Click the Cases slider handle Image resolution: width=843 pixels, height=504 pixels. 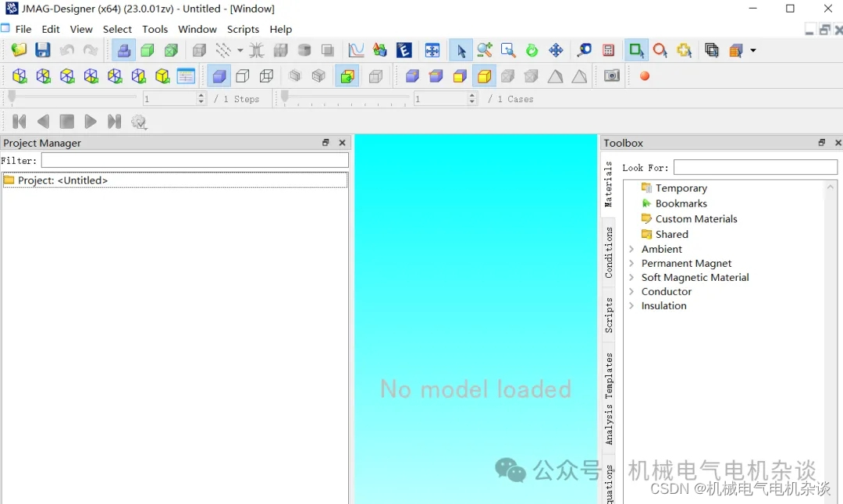pyautogui.click(x=285, y=97)
